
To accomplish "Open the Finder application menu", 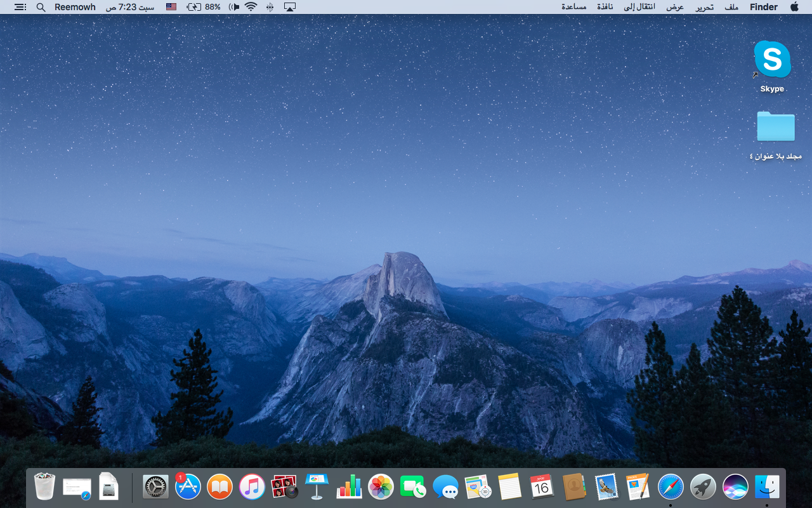I will pyautogui.click(x=764, y=7).
